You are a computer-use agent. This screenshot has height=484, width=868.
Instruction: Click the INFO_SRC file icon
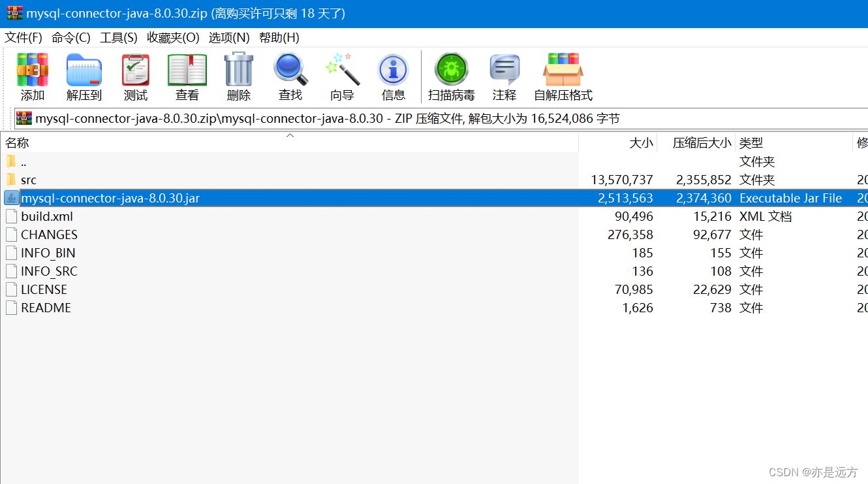pos(11,271)
